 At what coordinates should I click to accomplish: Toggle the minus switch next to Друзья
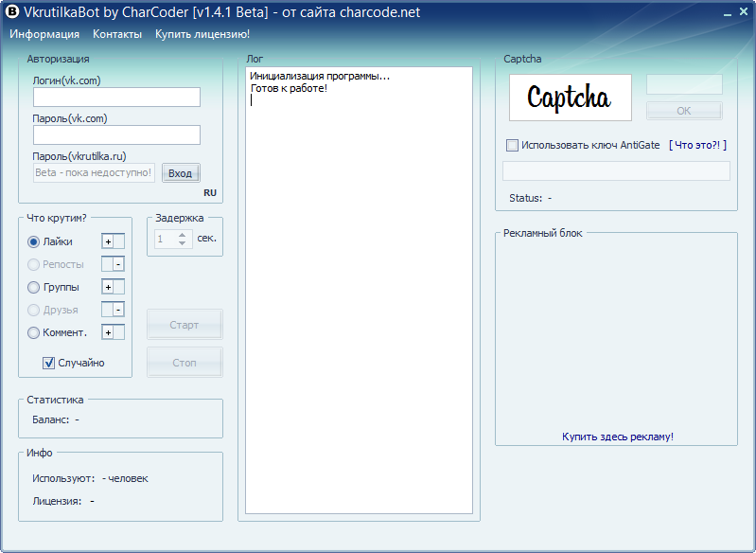(x=113, y=310)
